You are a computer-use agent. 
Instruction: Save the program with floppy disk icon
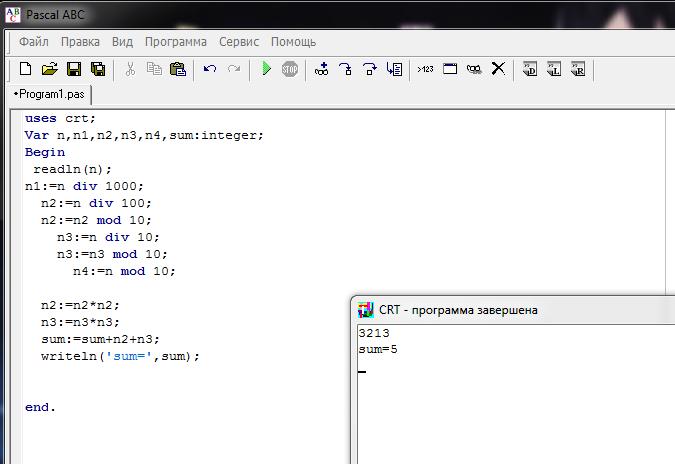[x=73, y=69]
